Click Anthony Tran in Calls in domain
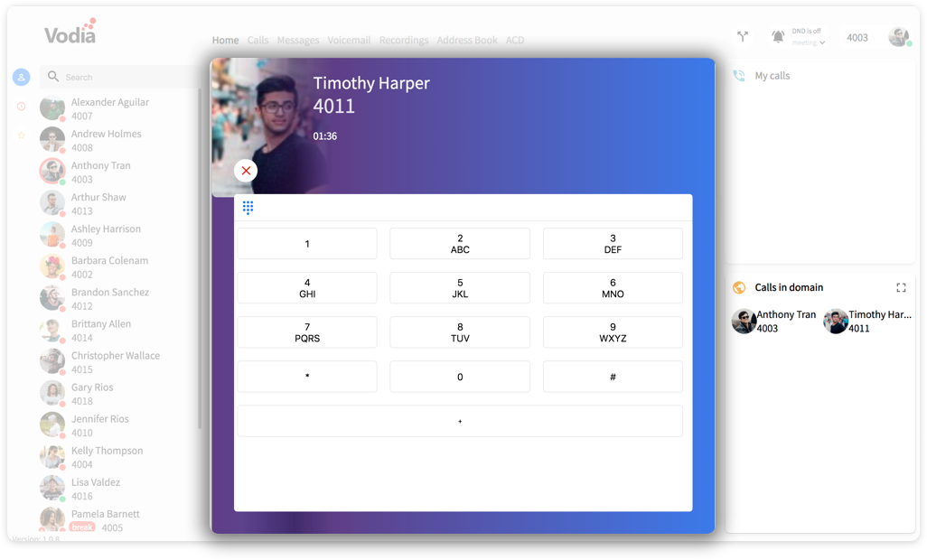The width and height of the screenshot is (927, 560). click(x=774, y=322)
